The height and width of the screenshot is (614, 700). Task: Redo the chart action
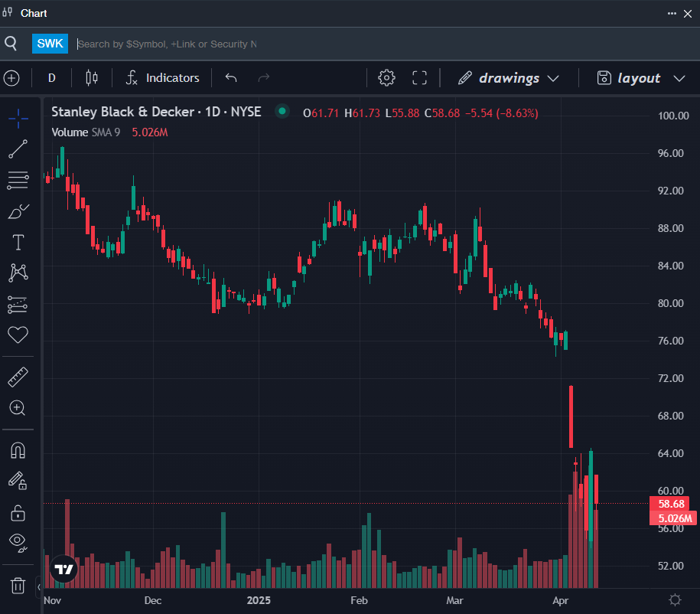point(264,78)
